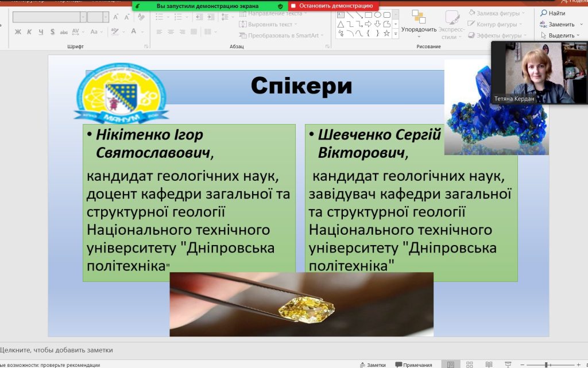Toggle Заметки notes pane

[373, 365]
